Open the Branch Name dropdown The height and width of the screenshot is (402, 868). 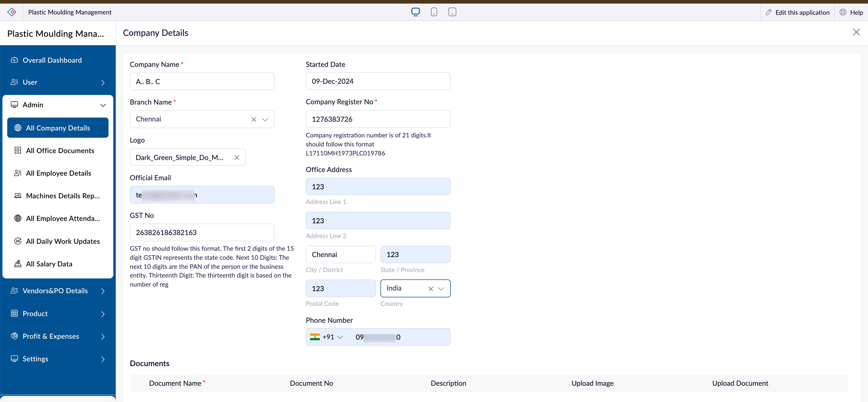click(265, 119)
